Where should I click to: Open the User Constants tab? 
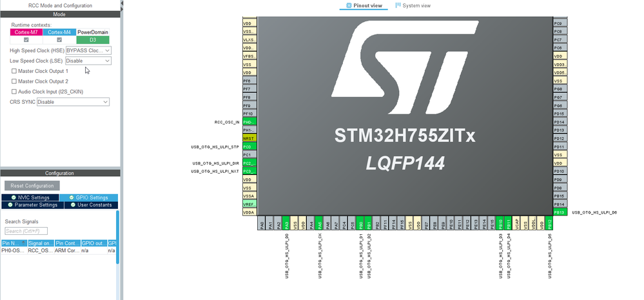91,205
